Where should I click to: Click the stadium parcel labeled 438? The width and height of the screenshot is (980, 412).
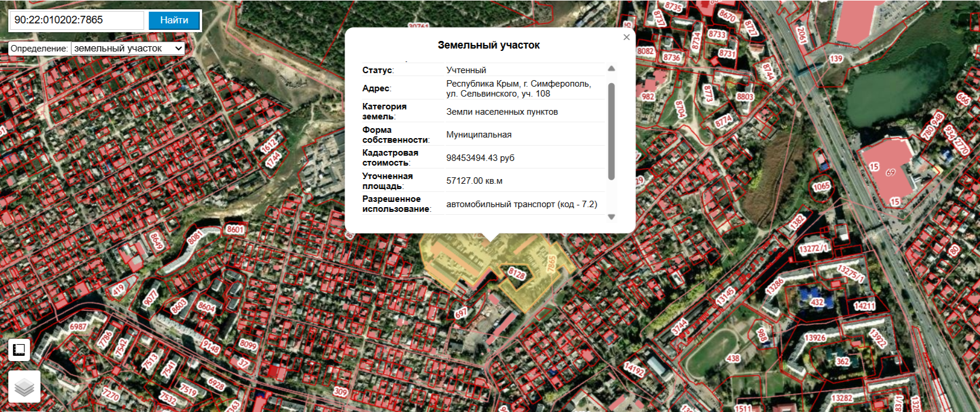(733, 358)
